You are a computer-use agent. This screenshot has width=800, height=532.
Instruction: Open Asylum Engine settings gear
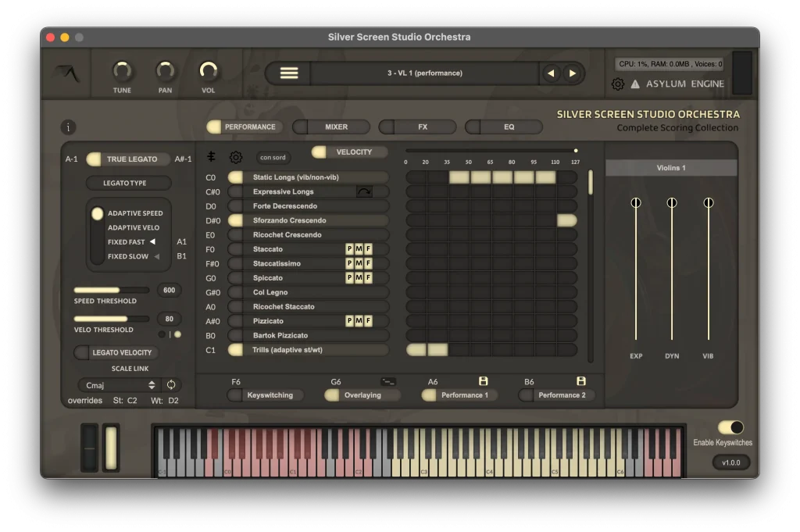click(x=618, y=84)
